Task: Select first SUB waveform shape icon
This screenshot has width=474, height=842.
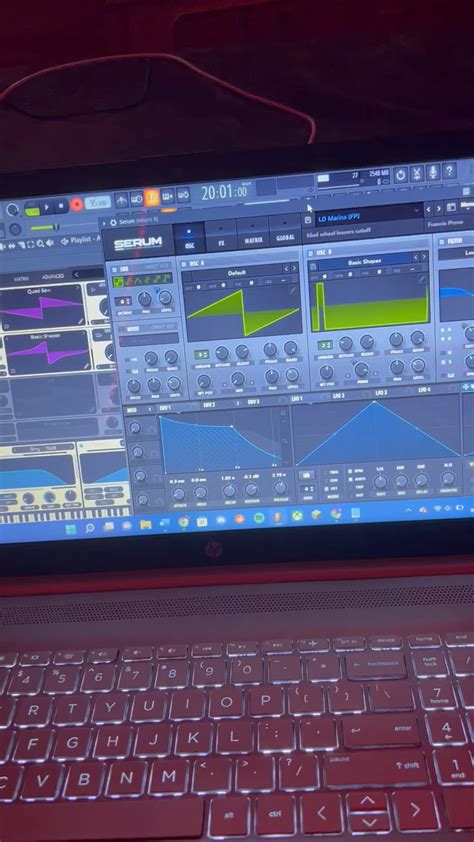Action: tap(118, 282)
